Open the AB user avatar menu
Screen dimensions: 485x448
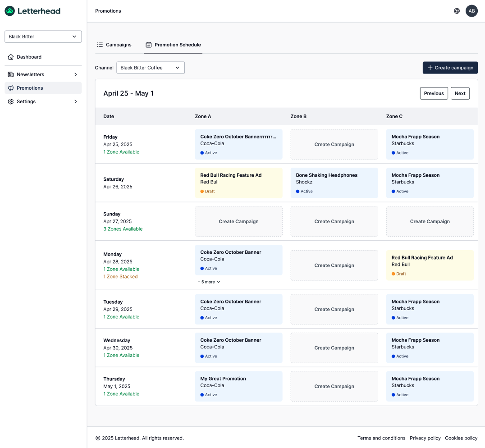(471, 11)
